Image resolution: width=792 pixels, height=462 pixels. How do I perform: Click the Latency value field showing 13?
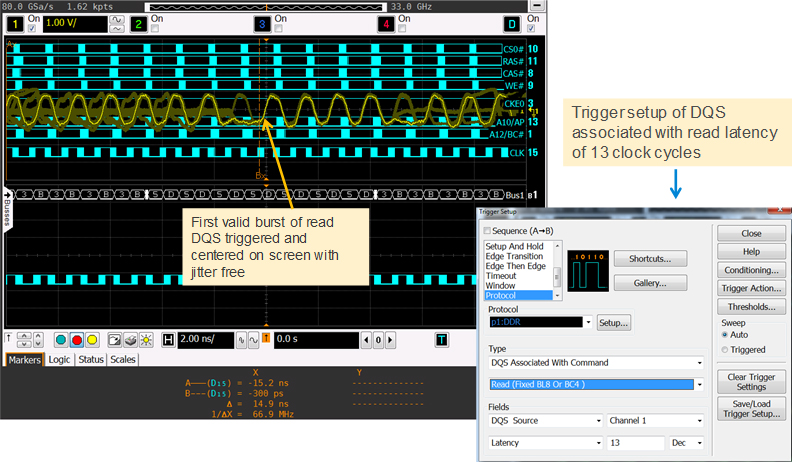coord(636,442)
